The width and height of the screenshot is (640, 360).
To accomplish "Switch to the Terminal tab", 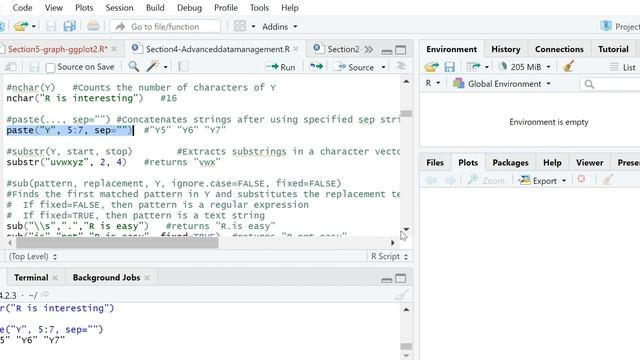I will [x=31, y=278].
